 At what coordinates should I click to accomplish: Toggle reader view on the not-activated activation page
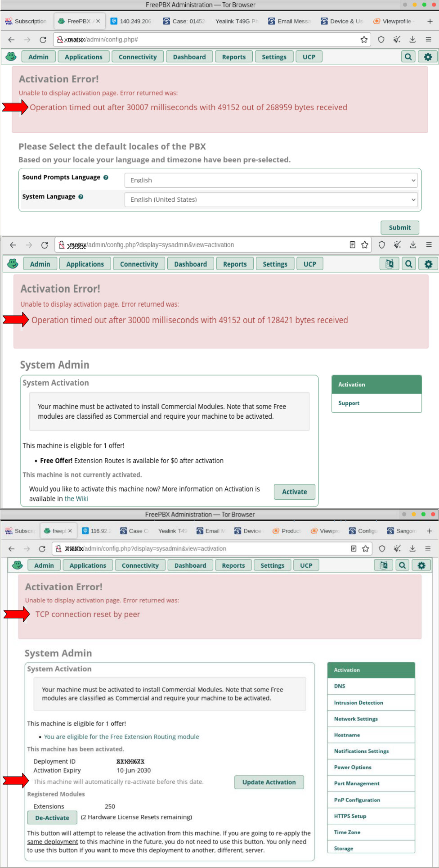click(353, 245)
